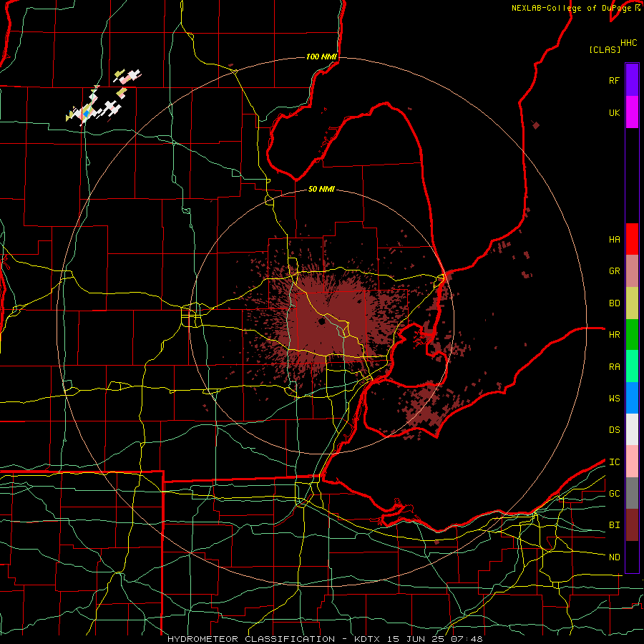The width and height of the screenshot is (644, 644).
Task: Click the "UK" legend label
Action: coord(614,112)
